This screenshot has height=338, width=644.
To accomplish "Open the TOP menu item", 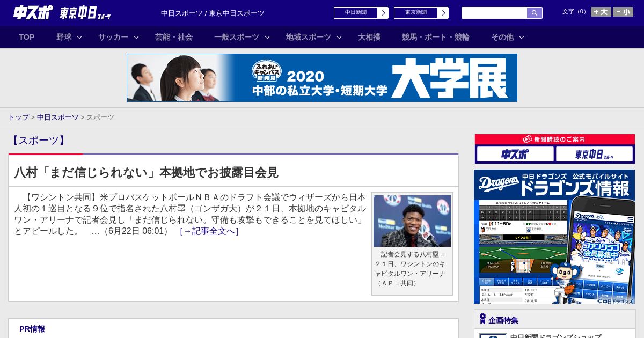I will (x=27, y=37).
